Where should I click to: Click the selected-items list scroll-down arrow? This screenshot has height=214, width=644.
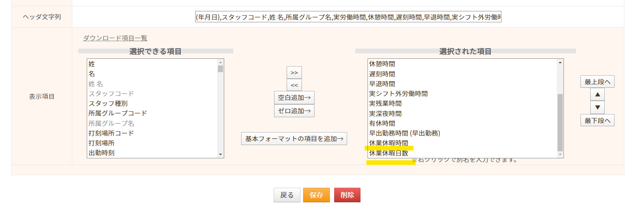coord(560,154)
